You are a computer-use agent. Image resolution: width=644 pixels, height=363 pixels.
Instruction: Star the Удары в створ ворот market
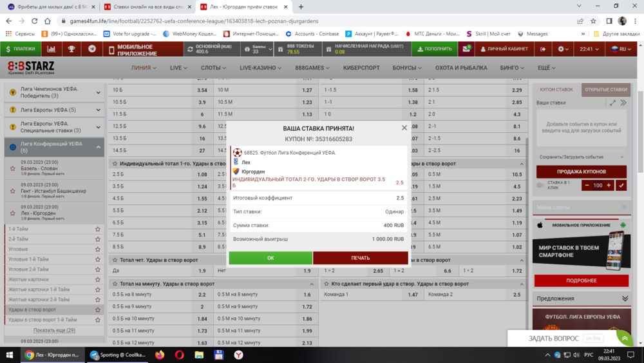tap(98, 309)
